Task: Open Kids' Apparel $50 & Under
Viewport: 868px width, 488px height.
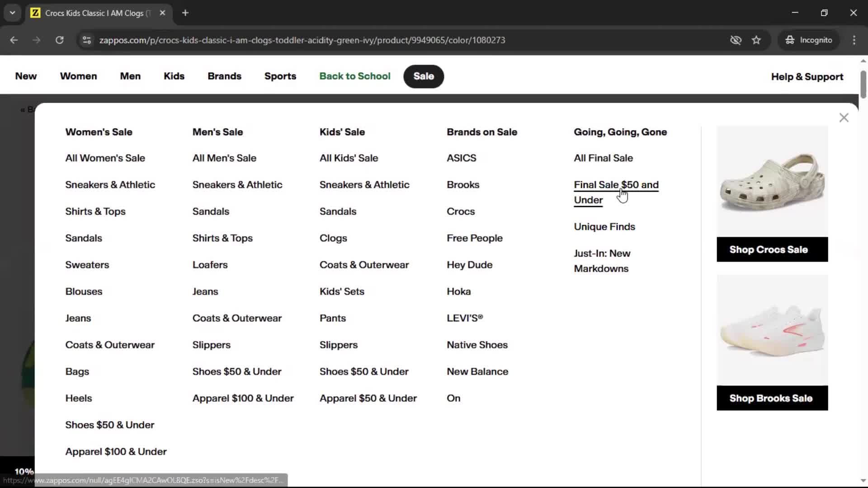Action: pos(368,398)
